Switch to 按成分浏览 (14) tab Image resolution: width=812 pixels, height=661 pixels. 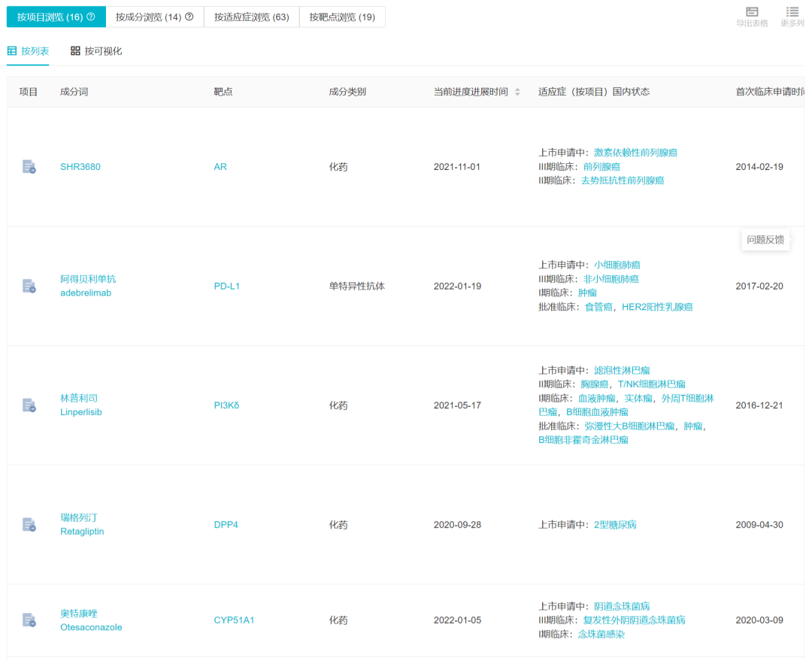pos(155,17)
